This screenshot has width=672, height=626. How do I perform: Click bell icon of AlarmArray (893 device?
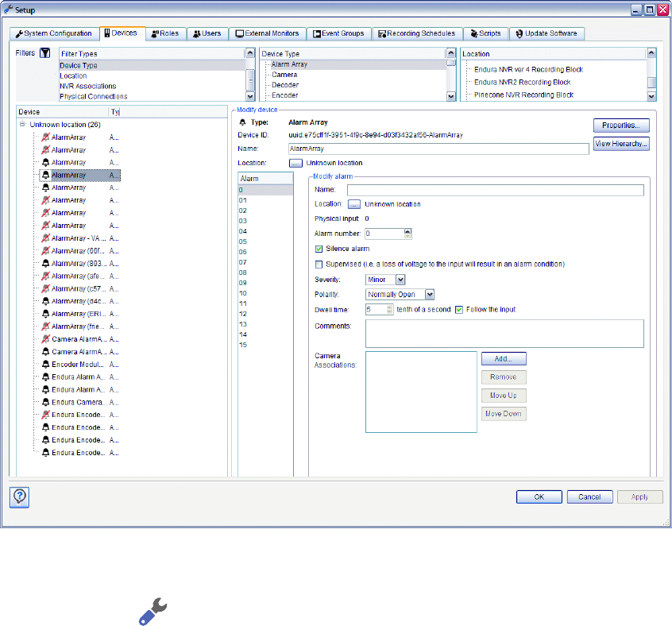point(46,263)
